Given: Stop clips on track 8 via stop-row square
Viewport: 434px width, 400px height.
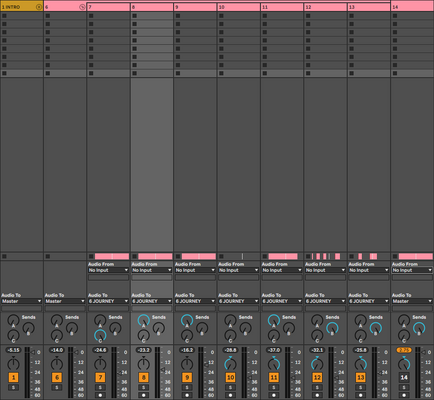Looking at the screenshot, I should coord(134,256).
